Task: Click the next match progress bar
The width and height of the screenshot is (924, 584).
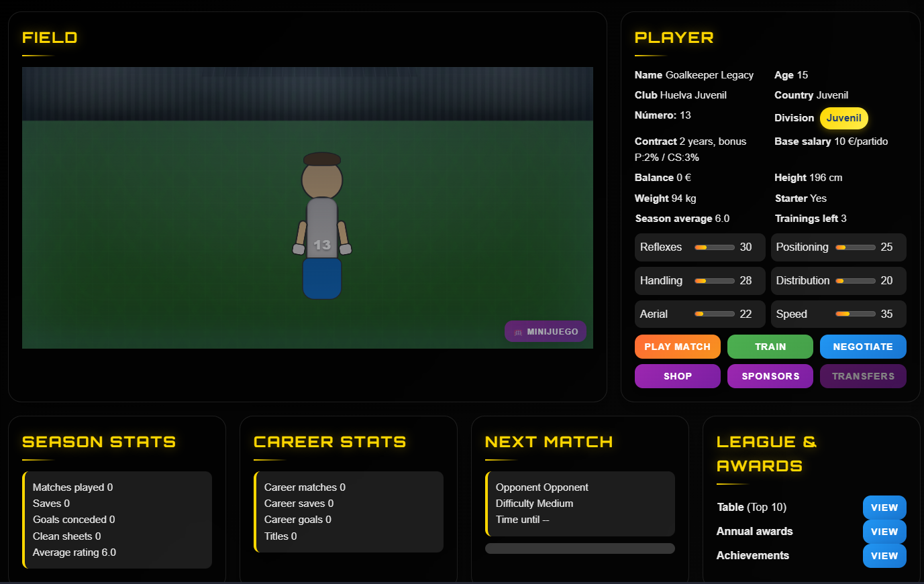Action: [580, 548]
